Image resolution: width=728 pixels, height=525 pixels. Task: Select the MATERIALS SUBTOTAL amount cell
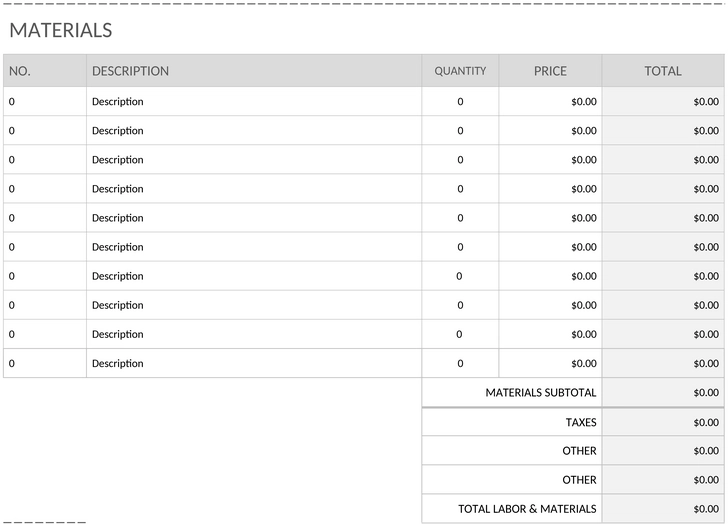tap(663, 393)
